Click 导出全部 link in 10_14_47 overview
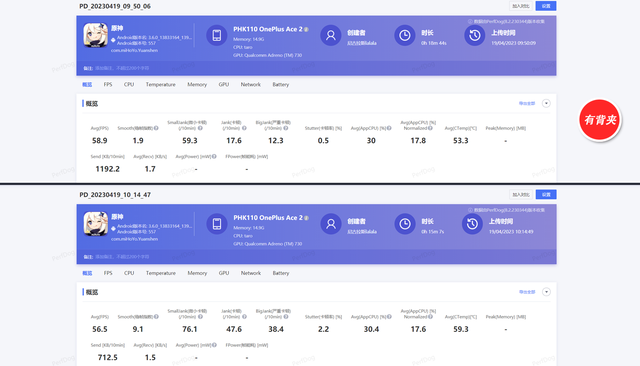This screenshot has height=366, width=640. tap(527, 292)
